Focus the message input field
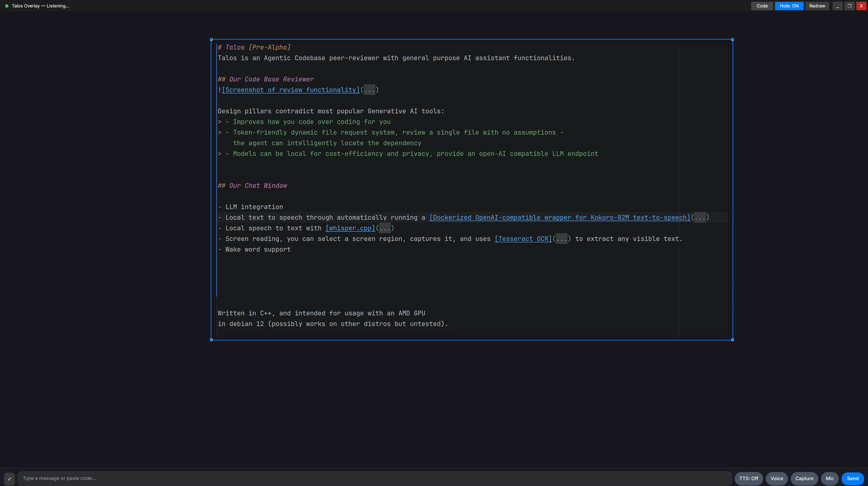 [374, 478]
